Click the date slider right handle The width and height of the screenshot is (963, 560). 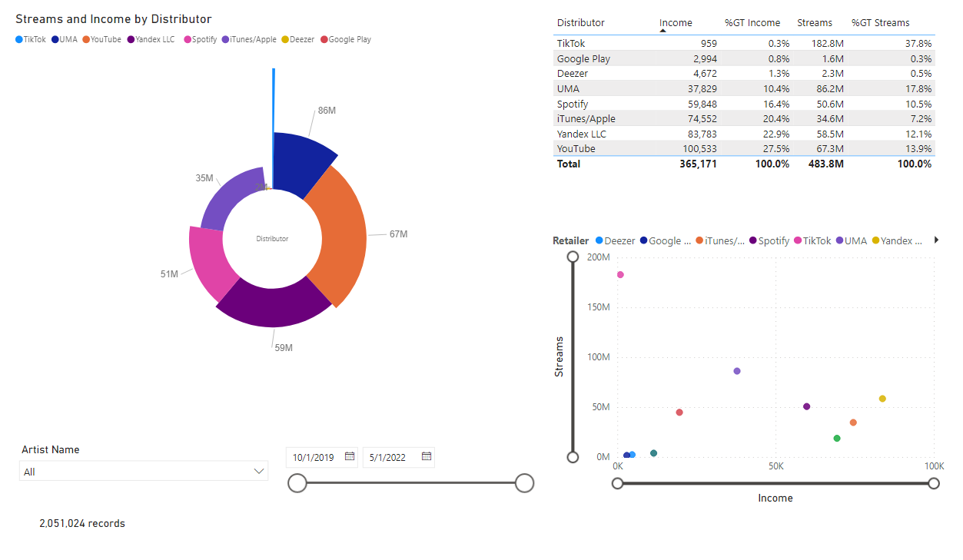[x=524, y=483]
